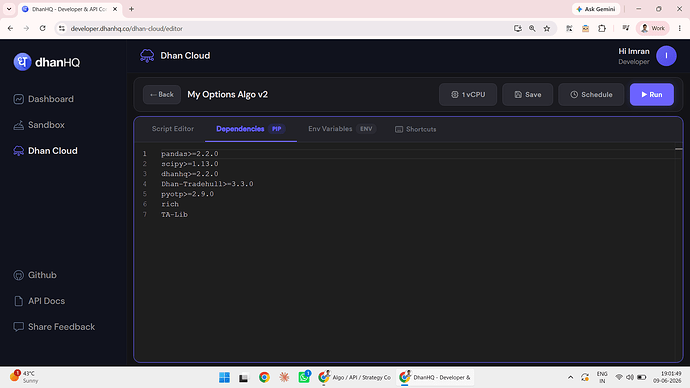Click Ask Gemini button
The width and height of the screenshot is (690, 388).
(x=596, y=9)
